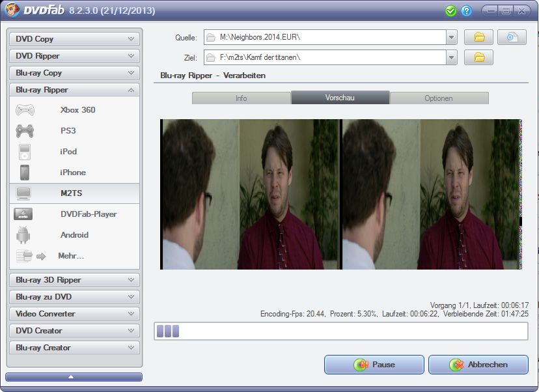This screenshot has height=392, width=539.
Task: Open Mehr... for more profiles
Action: [x=71, y=256]
